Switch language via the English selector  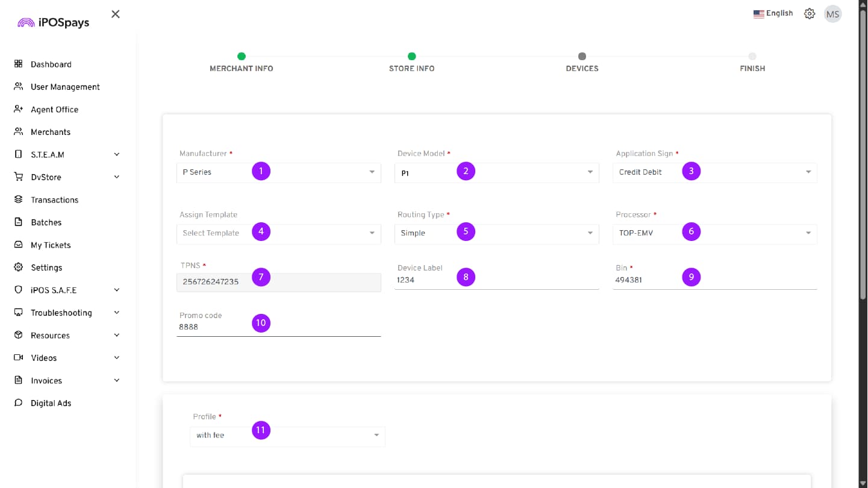point(773,14)
